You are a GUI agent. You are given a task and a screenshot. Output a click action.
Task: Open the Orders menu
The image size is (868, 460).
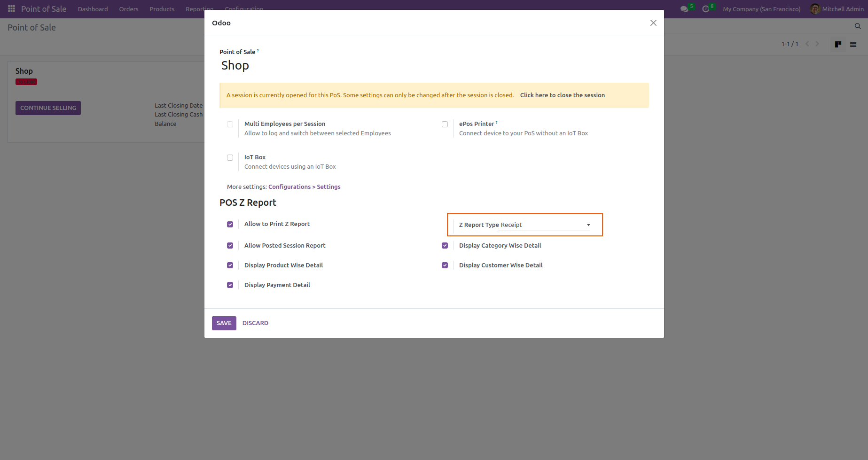[129, 9]
